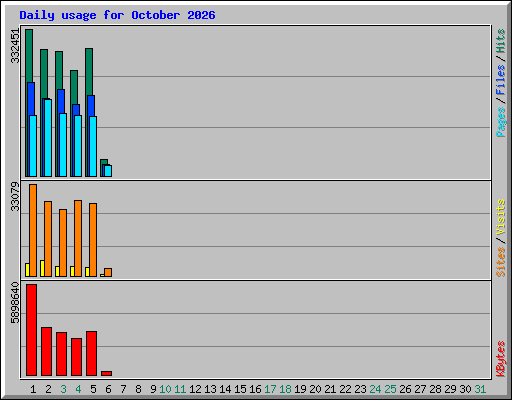Click the blue Files bar for day 3

click(61, 101)
